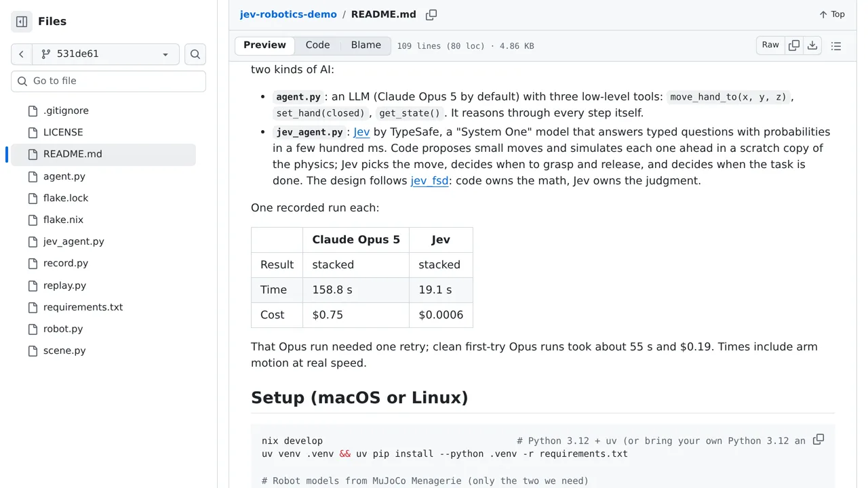Open the file search magnifier button
The height and width of the screenshot is (488, 868).
pos(195,54)
